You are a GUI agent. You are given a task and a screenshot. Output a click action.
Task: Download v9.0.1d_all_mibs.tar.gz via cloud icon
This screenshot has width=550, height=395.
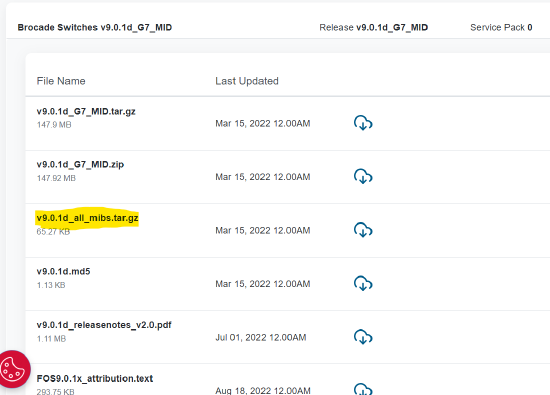point(363,230)
